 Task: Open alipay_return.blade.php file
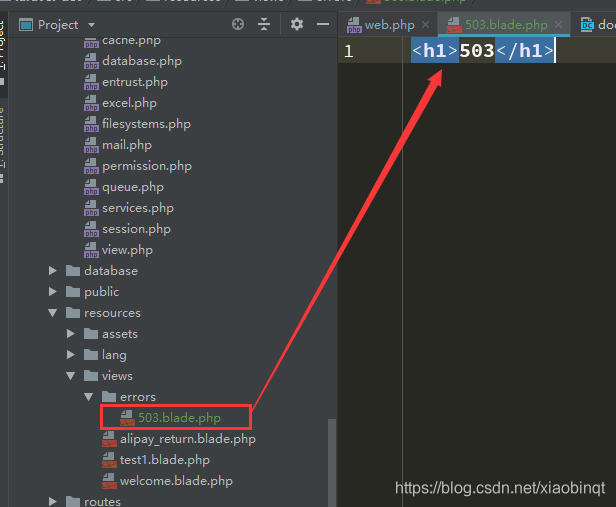(188, 439)
